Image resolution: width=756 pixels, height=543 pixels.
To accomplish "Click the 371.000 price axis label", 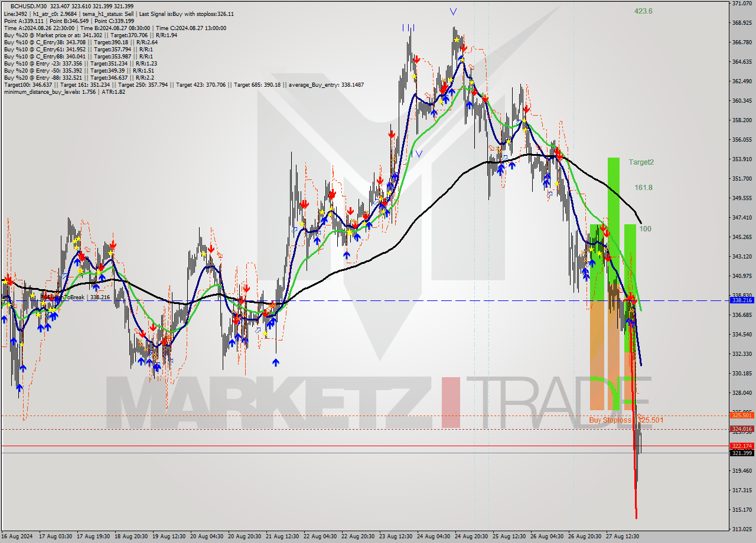I will 742,4.
